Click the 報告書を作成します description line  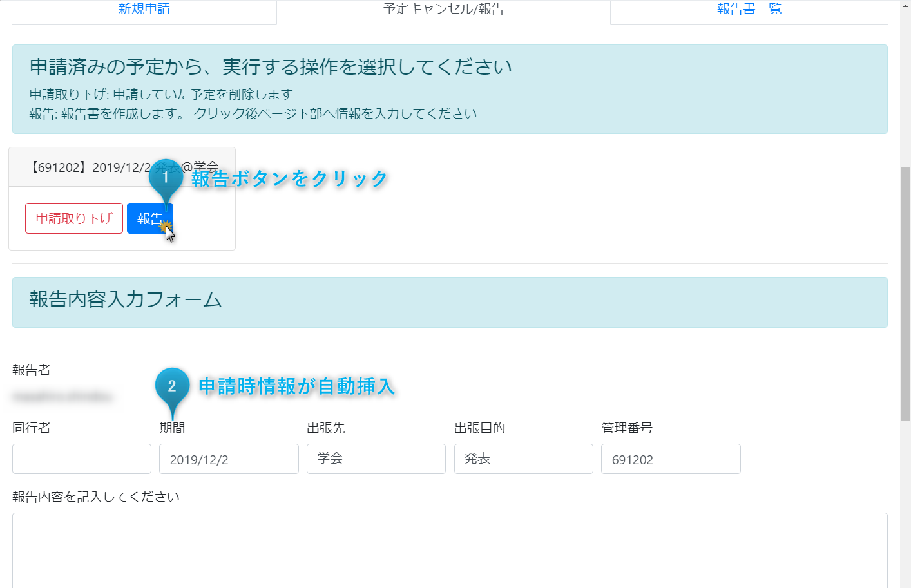(253, 113)
